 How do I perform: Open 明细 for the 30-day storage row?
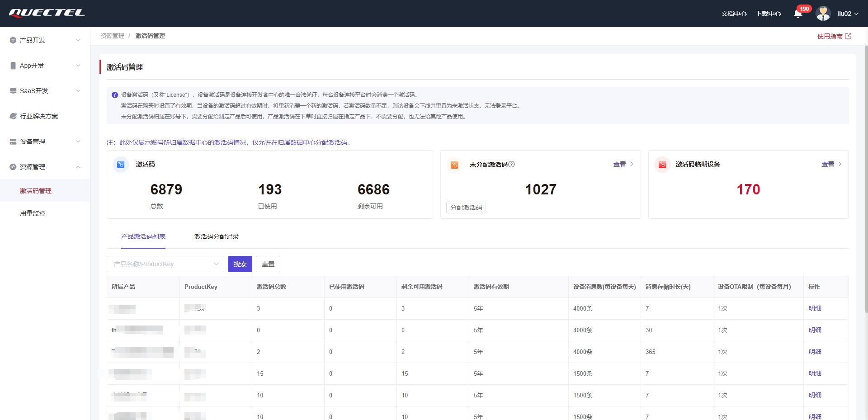pos(815,330)
